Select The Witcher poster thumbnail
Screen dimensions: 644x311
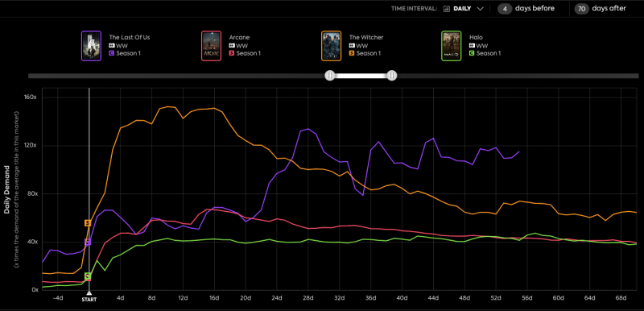pos(331,46)
